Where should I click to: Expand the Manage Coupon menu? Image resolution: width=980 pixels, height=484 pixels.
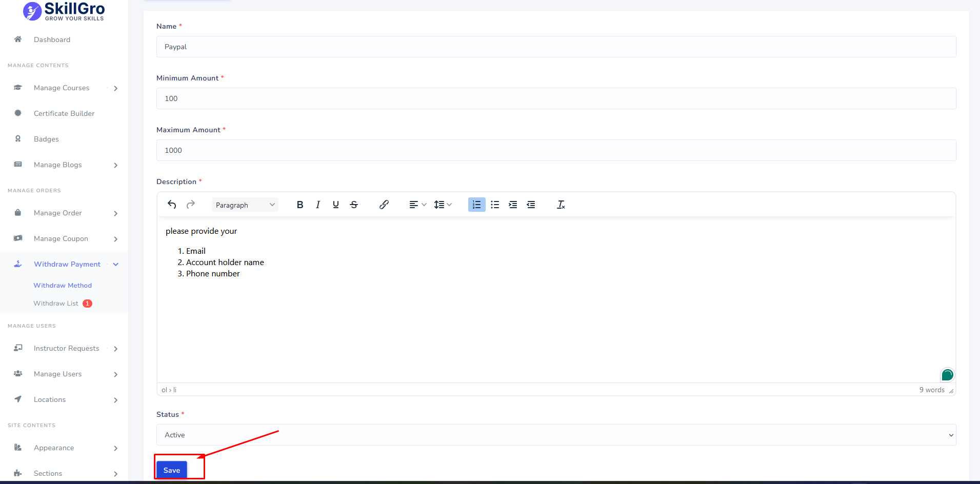pyautogui.click(x=64, y=238)
